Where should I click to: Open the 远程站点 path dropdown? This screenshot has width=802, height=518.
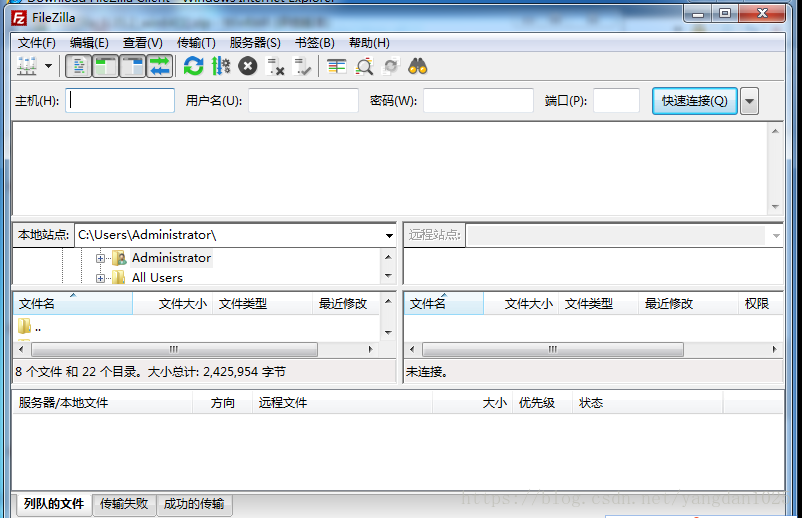pyautogui.click(x=776, y=236)
